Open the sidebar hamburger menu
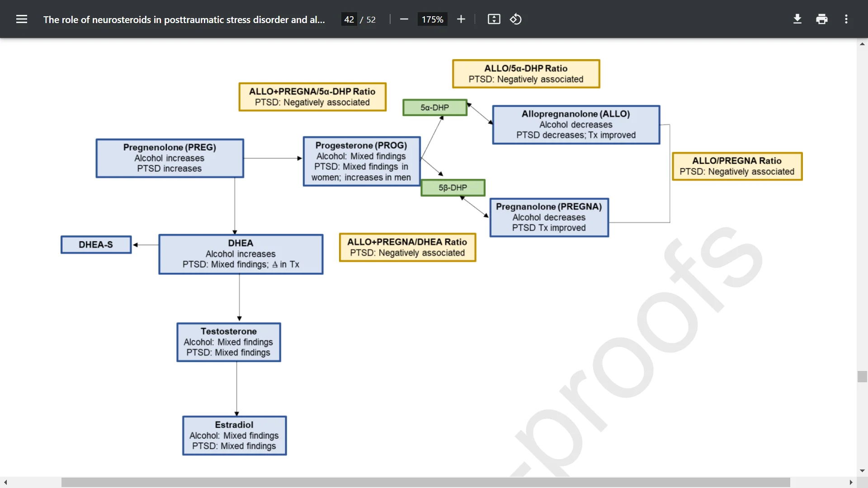This screenshot has width=868, height=488. pyautogui.click(x=22, y=19)
